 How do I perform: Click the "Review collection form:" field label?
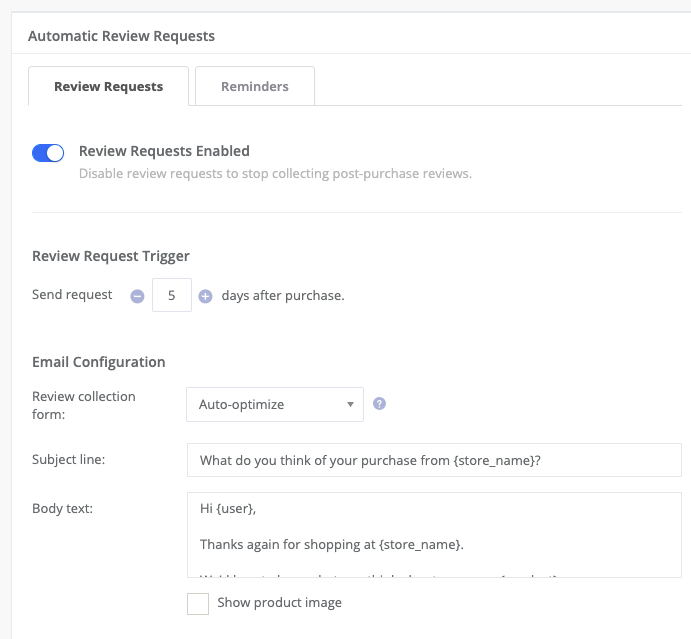pos(84,404)
